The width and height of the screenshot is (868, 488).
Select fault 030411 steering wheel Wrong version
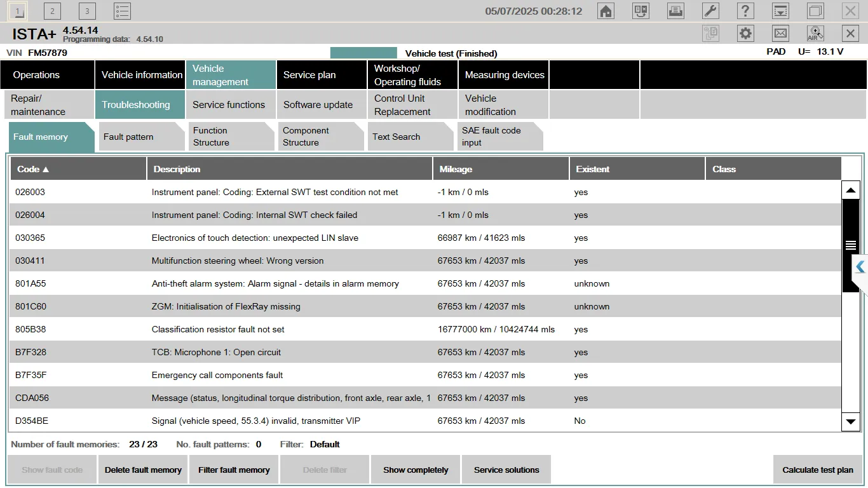[x=426, y=261]
